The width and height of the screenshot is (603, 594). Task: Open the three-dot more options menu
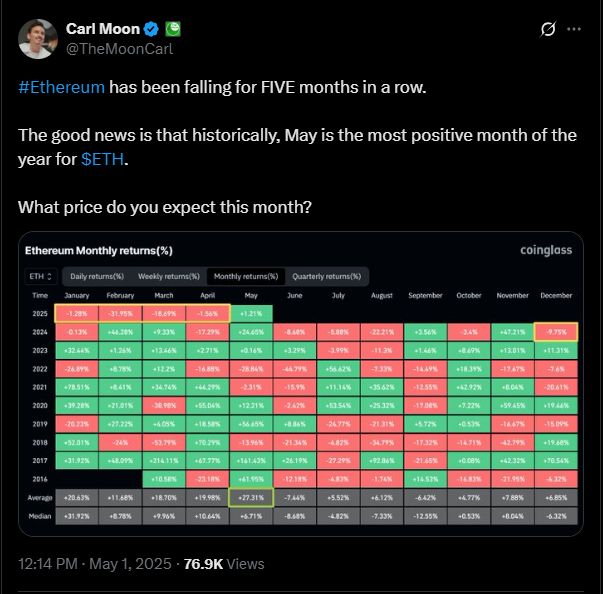(573, 29)
